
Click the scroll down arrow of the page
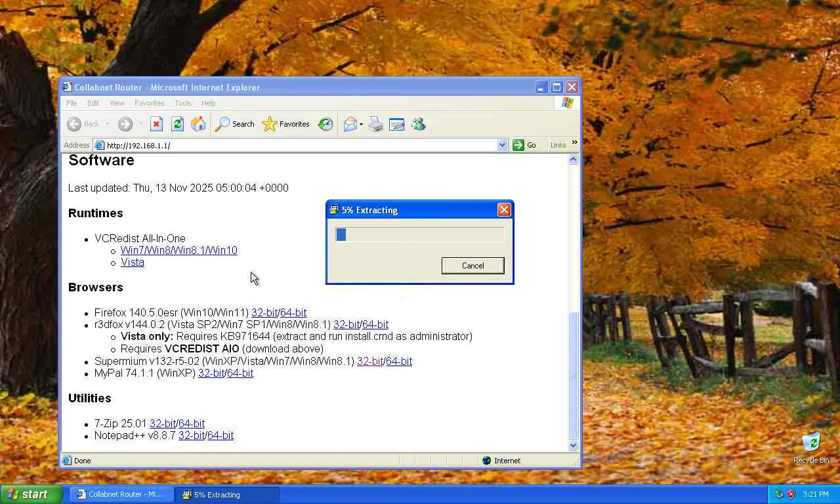[574, 445]
